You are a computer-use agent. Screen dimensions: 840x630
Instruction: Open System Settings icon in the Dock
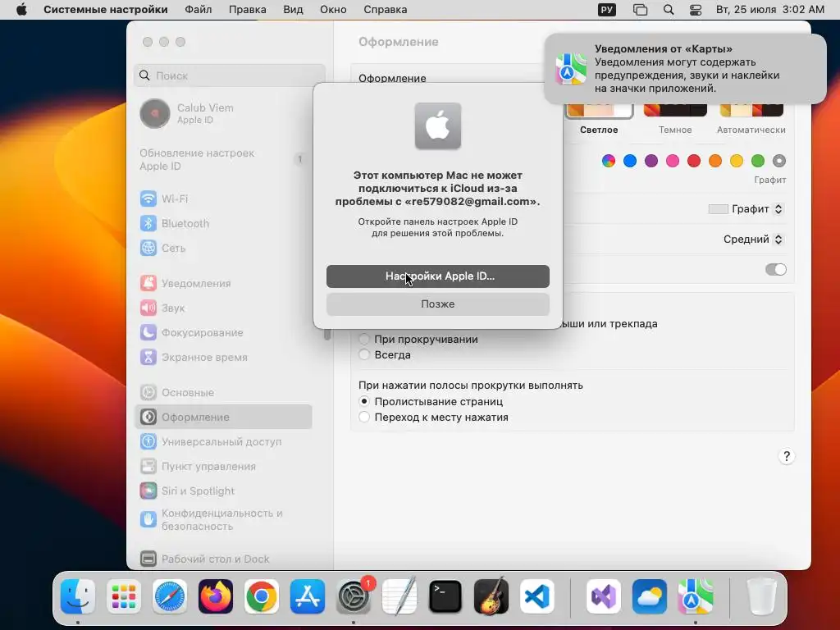354,596
